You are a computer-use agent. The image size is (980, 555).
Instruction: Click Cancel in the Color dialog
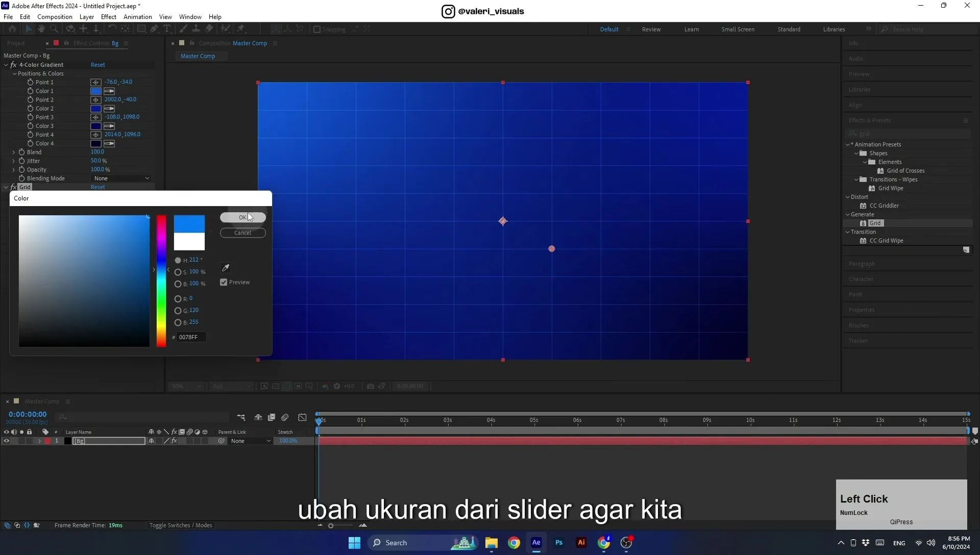(242, 233)
